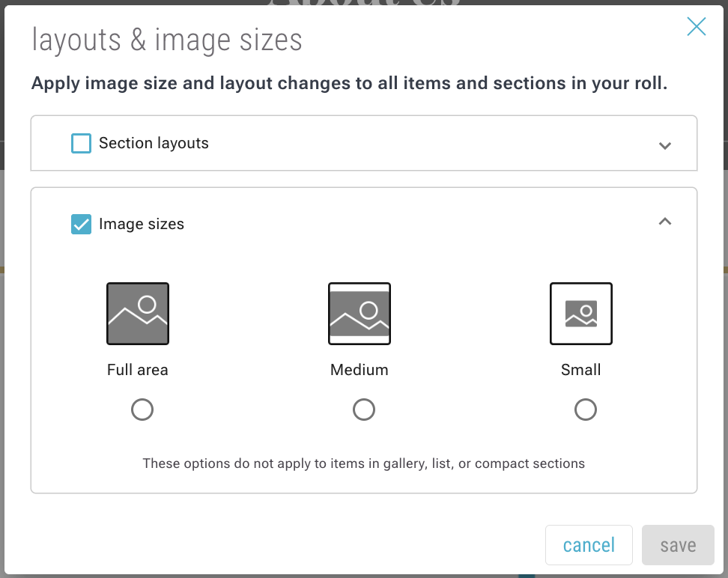Screen dimensions: 728x578
Task: Choose the Medium radio button
Action: [x=364, y=410]
